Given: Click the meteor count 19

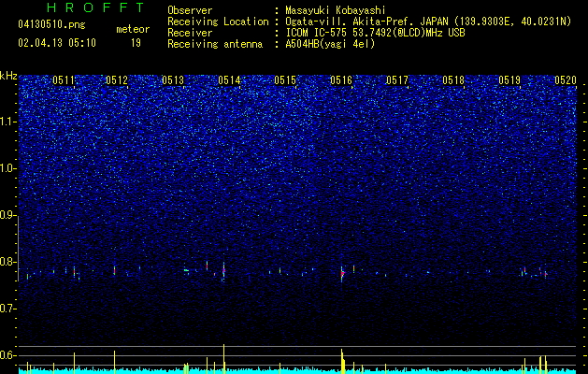Looking at the screenshot, I should tap(136, 43).
